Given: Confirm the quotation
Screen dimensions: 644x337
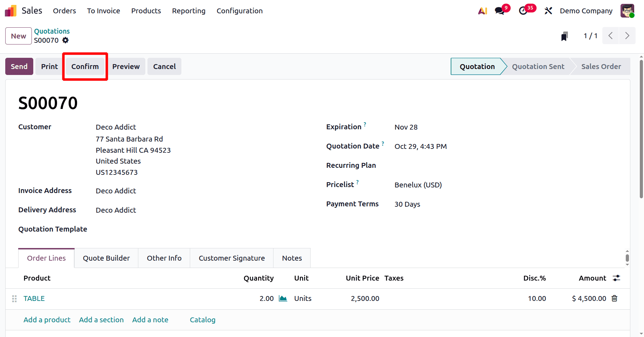Looking at the screenshot, I should [85, 66].
